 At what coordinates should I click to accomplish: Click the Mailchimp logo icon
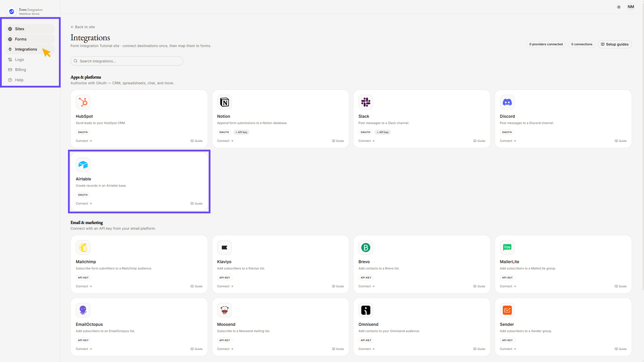(x=83, y=247)
